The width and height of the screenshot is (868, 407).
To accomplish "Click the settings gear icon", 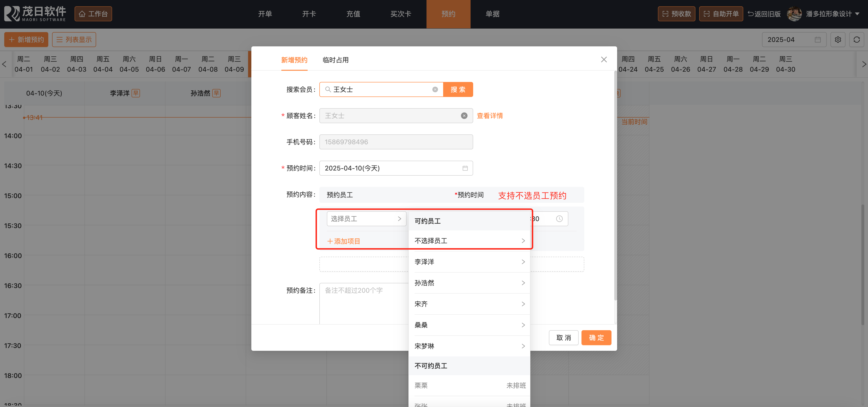I will [x=838, y=40].
